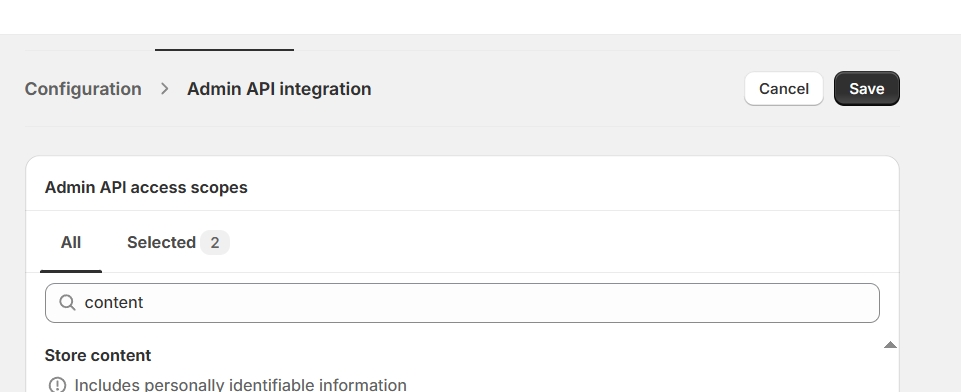The width and height of the screenshot is (961, 392).
Task: Click the blank white header bar
Action: tap(480, 17)
